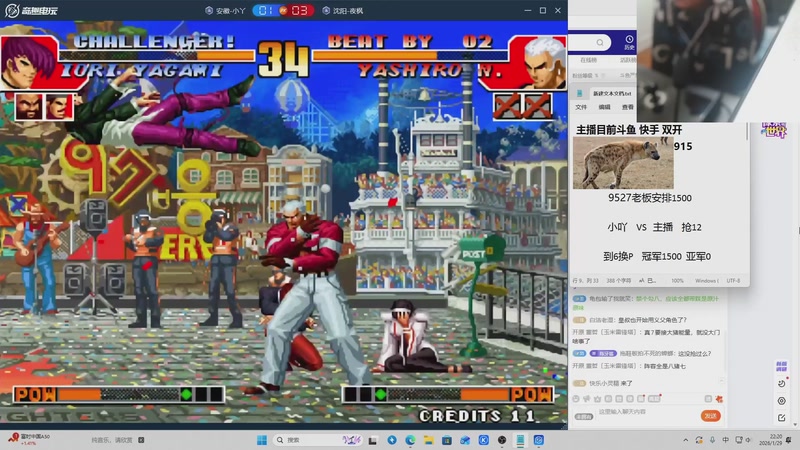Screen dimensions: 800x450
Task: Open the clock and date in taskbar
Action: 771,440
